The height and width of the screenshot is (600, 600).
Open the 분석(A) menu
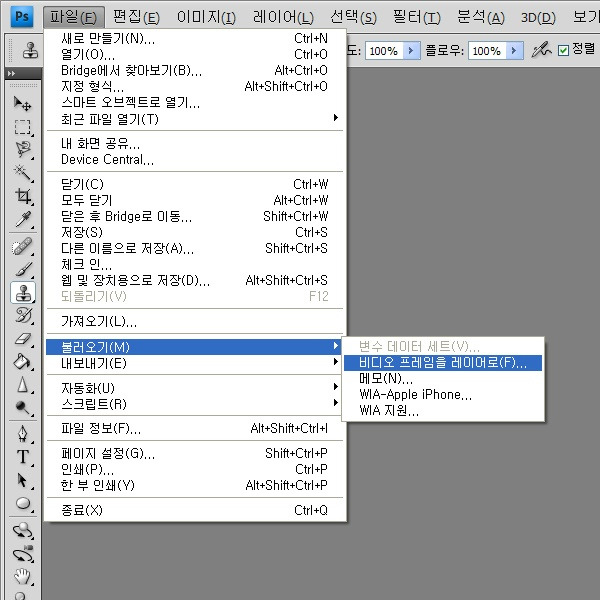point(481,17)
